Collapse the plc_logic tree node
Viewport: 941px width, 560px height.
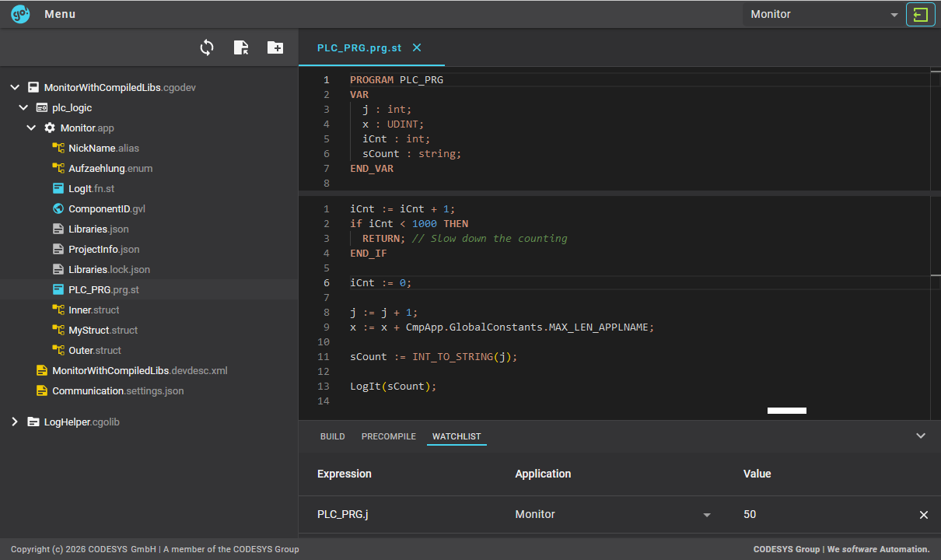tap(23, 107)
